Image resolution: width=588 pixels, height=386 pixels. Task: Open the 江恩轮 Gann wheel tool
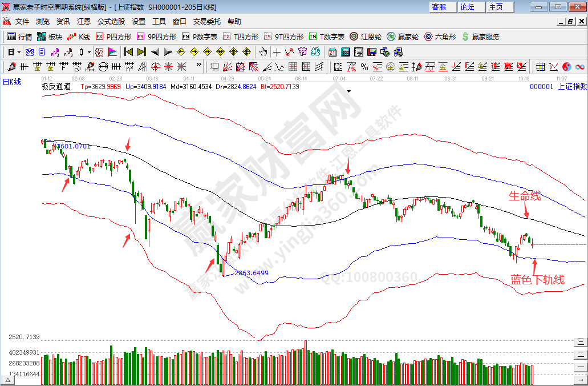[x=364, y=37]
